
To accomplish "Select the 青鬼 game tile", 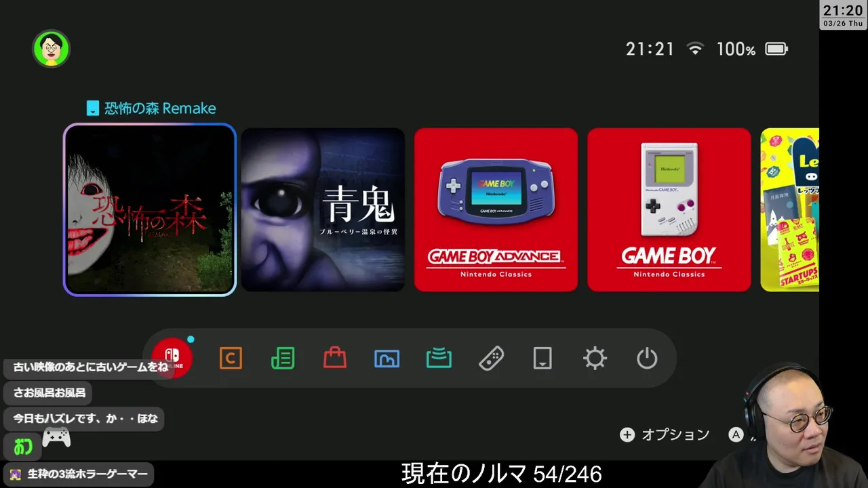I will [x=323, y=209].
